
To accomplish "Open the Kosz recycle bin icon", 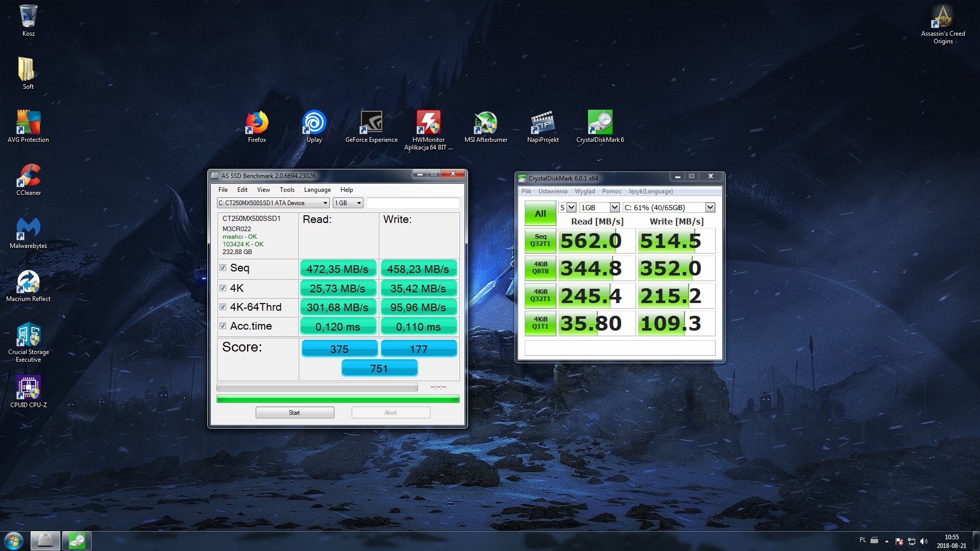I will click(x=28, y=20).
